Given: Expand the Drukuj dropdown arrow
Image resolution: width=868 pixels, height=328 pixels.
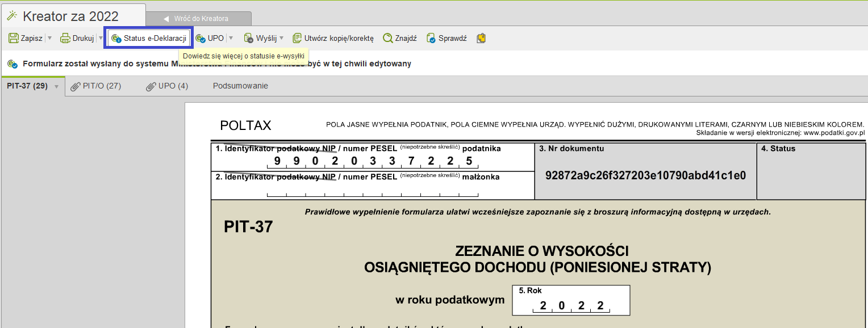Looking at the screenshot, I should (101, 39).
